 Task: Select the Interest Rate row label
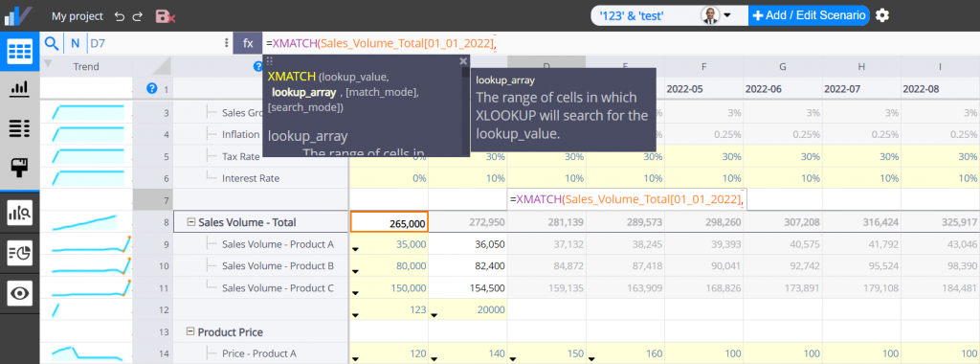[251, 178]
